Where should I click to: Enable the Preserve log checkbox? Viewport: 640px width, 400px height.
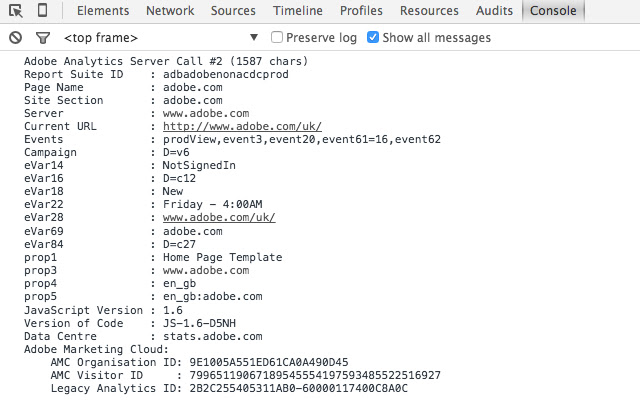point(278,38)
